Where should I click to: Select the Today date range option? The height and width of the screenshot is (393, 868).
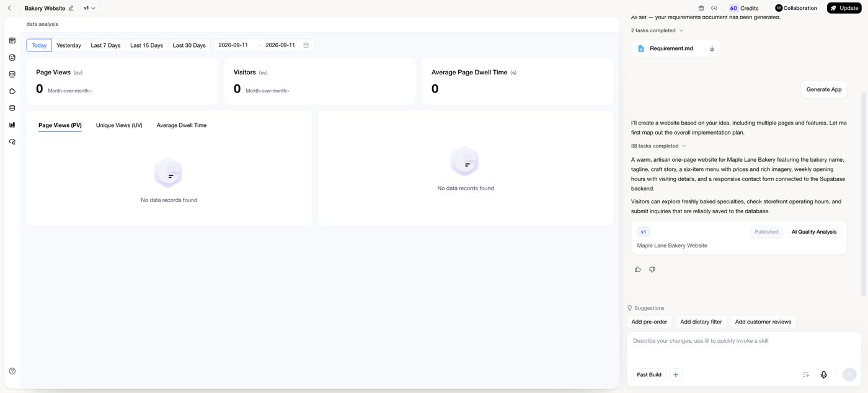(39, 45)
